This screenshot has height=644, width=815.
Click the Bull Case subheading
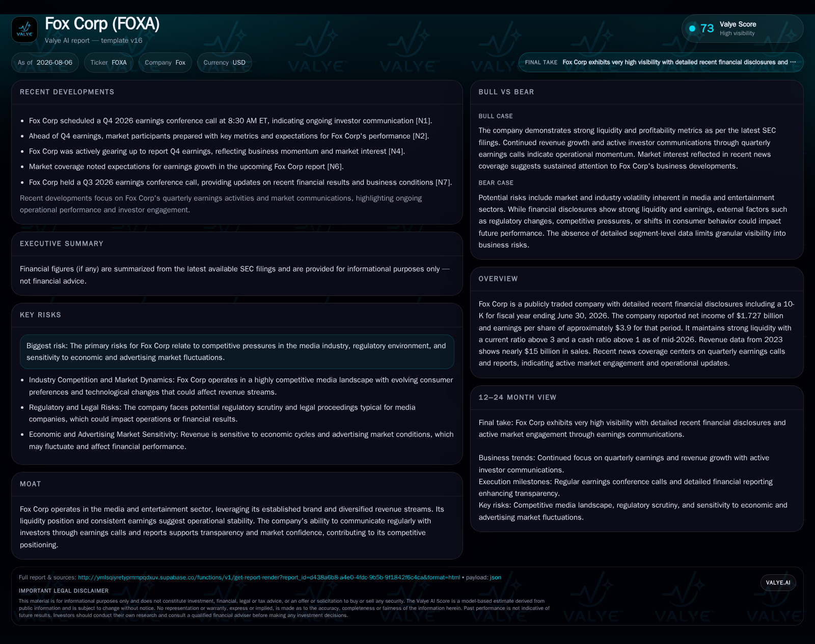tap(496, 116)
